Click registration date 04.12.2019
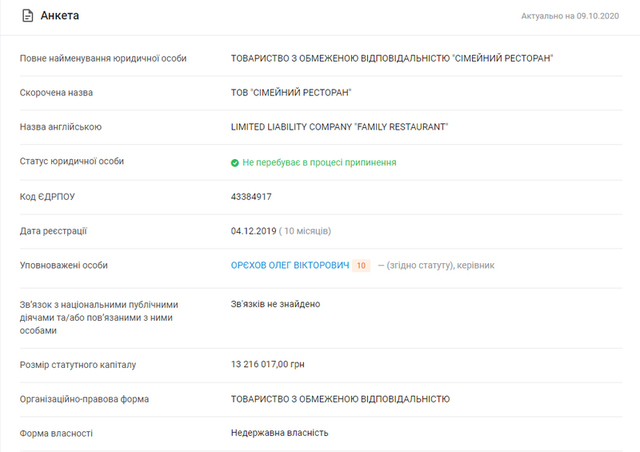 click(253, 231)
